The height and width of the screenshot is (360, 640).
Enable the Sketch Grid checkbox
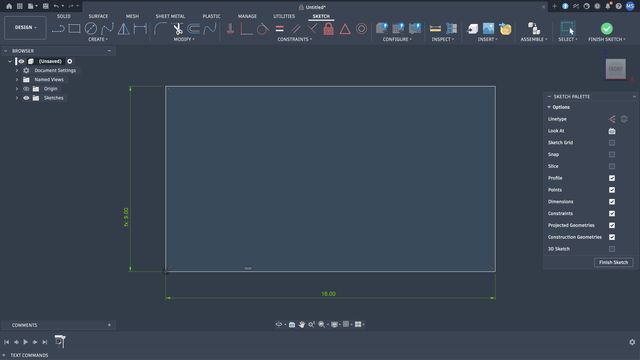point(612,142)
